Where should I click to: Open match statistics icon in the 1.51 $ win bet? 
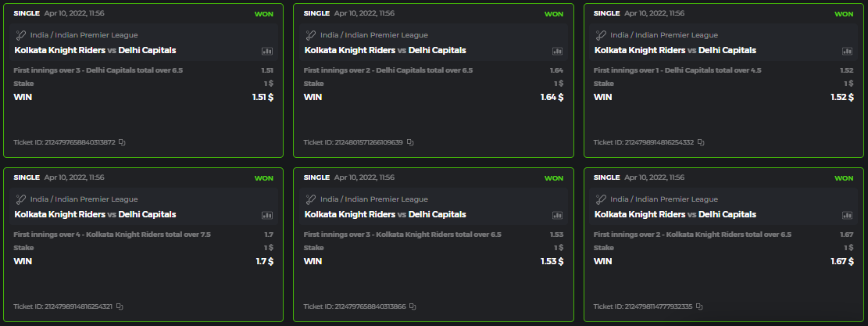click(267, 51)
